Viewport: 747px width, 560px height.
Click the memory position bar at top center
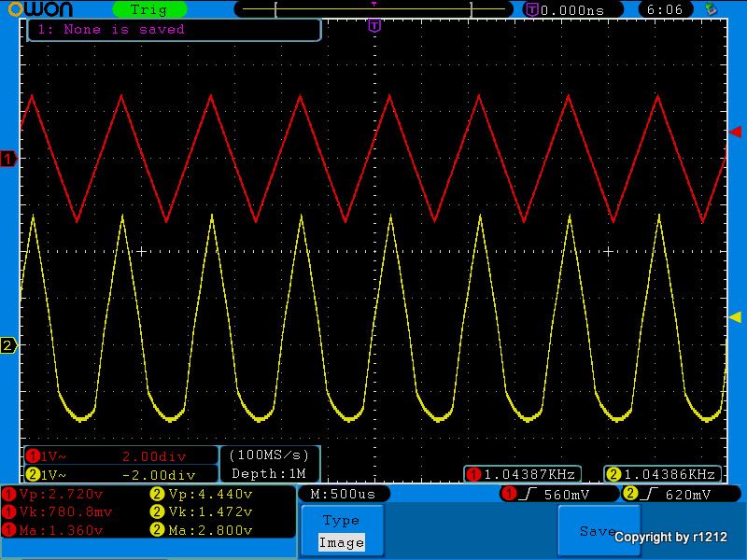tap(373, 9)
